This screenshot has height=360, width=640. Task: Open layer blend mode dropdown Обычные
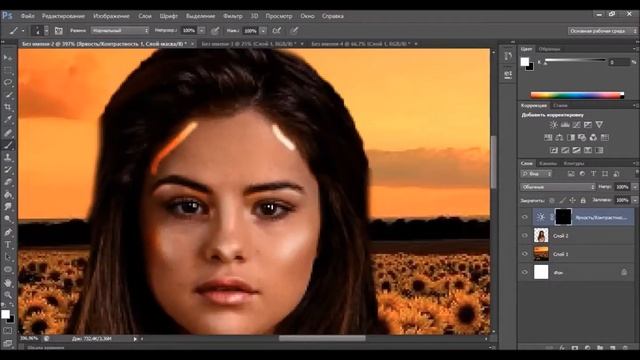558,187
